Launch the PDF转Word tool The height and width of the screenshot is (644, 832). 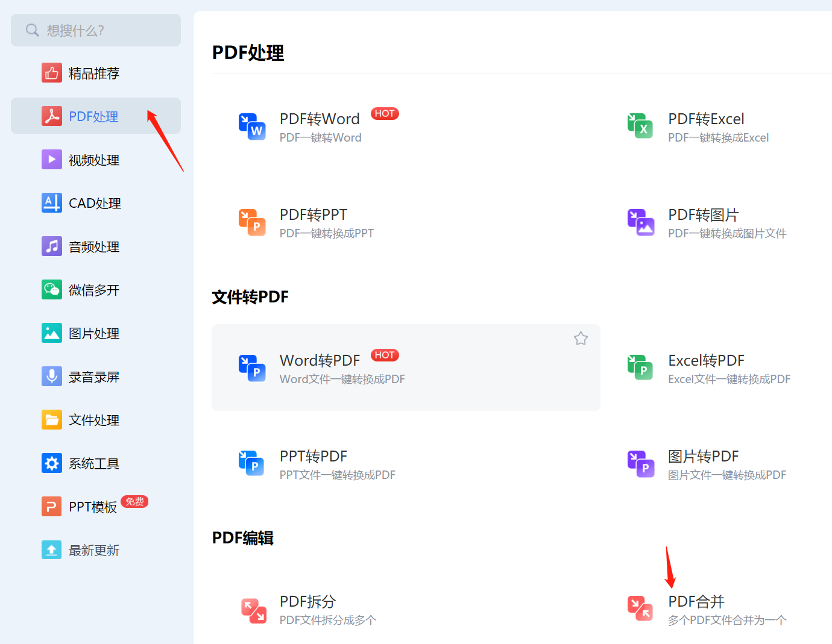(320, 119)
